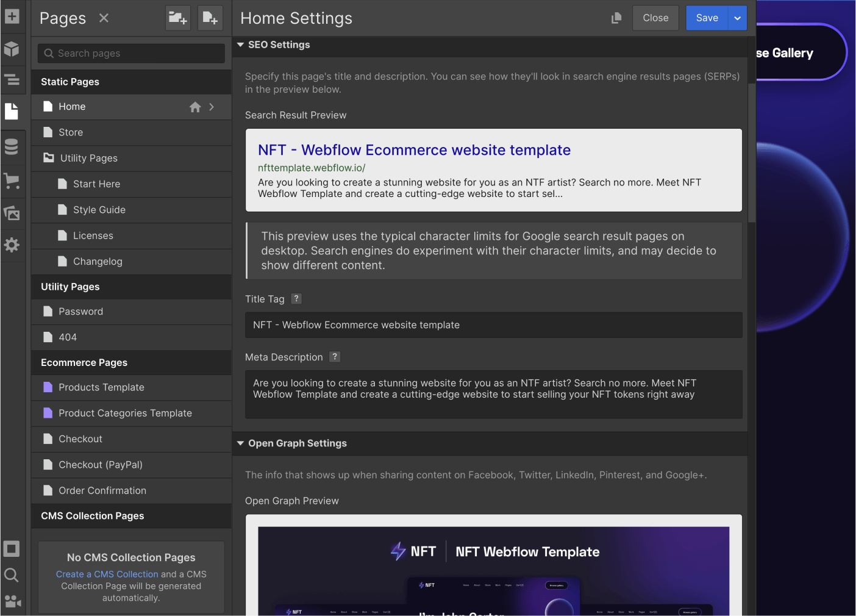The image size is (856, 616).
Task: Click the Save button
Action: 707,18
